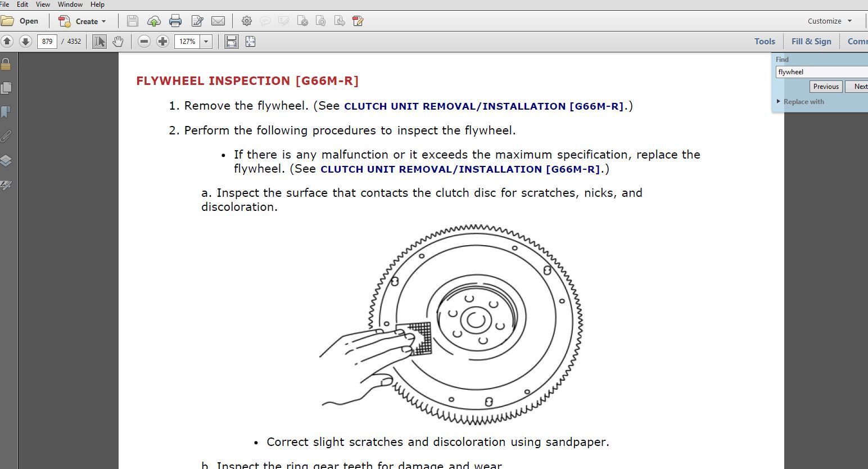Click the Print icon in toolbar
Image resolution: width=868 pixels, height=469 pixels.
tap(175, 21)
